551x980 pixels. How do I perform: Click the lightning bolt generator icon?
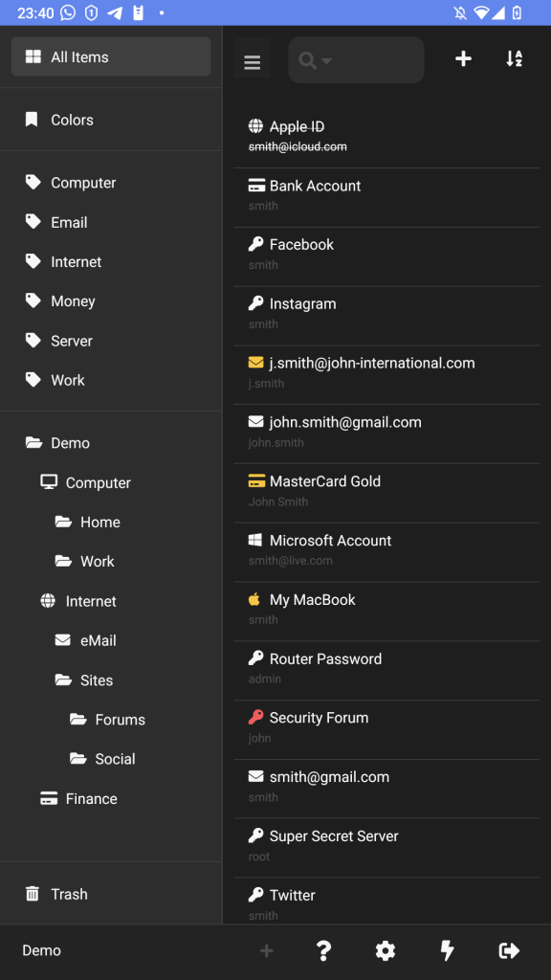coord(448,950)
